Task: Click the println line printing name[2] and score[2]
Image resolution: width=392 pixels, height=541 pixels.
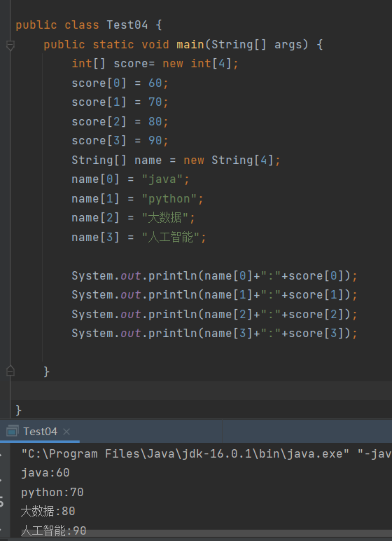Action: pyautogui.click(x=214, y=315)
